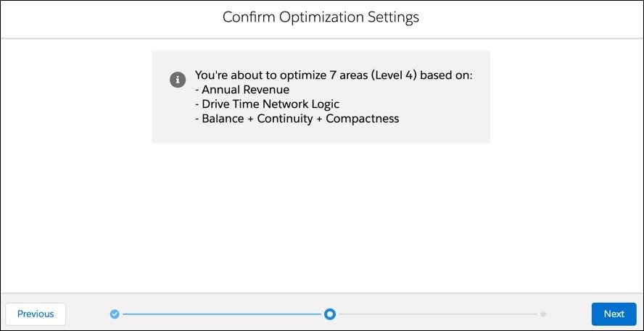This screenshot has height=331, width=644.
Task: Click the info icon in the message box
Action: [x=178, y=79]
